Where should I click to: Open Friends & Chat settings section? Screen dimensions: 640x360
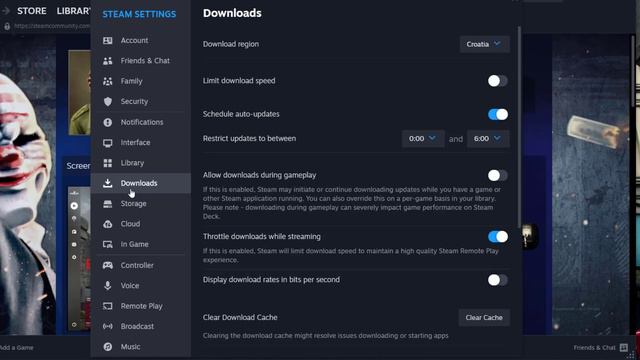click(141, 61)
